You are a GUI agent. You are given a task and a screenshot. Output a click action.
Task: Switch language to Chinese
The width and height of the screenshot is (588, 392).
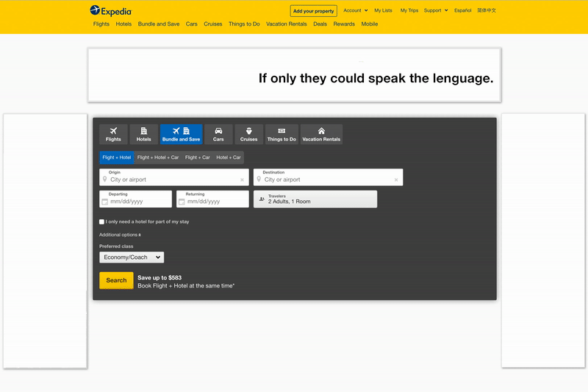click(487, 10)
